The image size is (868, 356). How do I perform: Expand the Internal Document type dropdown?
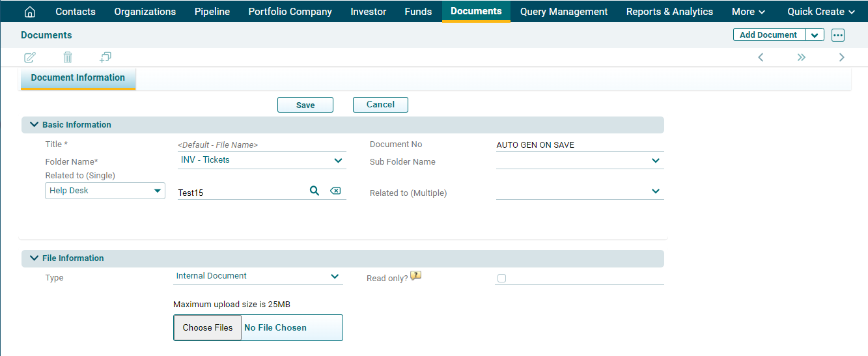(335, 277)
